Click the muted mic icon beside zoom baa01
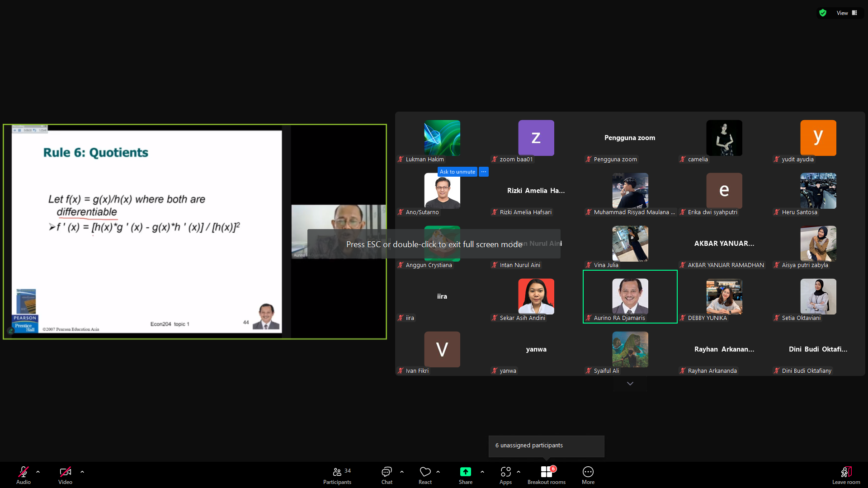 pos(495,160)
